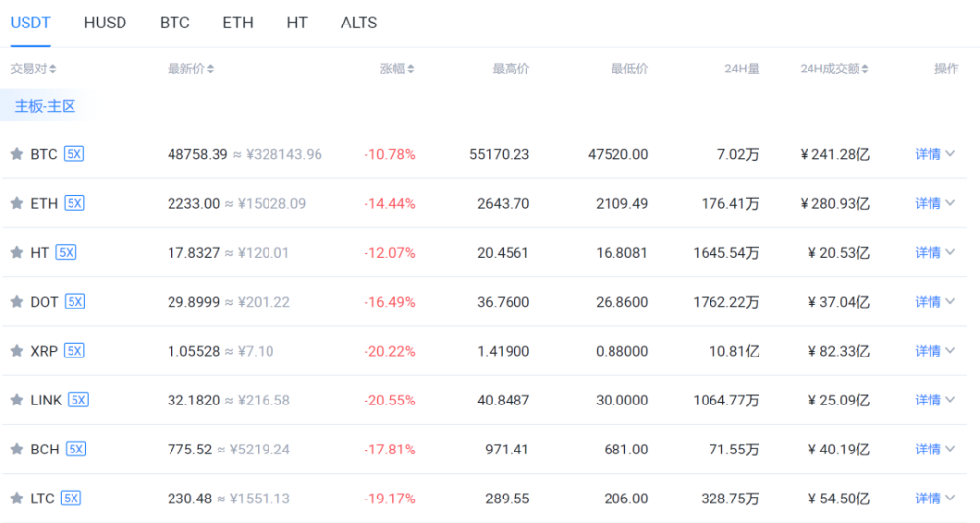
Task: Open the XRP trading pair
Action: click(x=44, y=351)
